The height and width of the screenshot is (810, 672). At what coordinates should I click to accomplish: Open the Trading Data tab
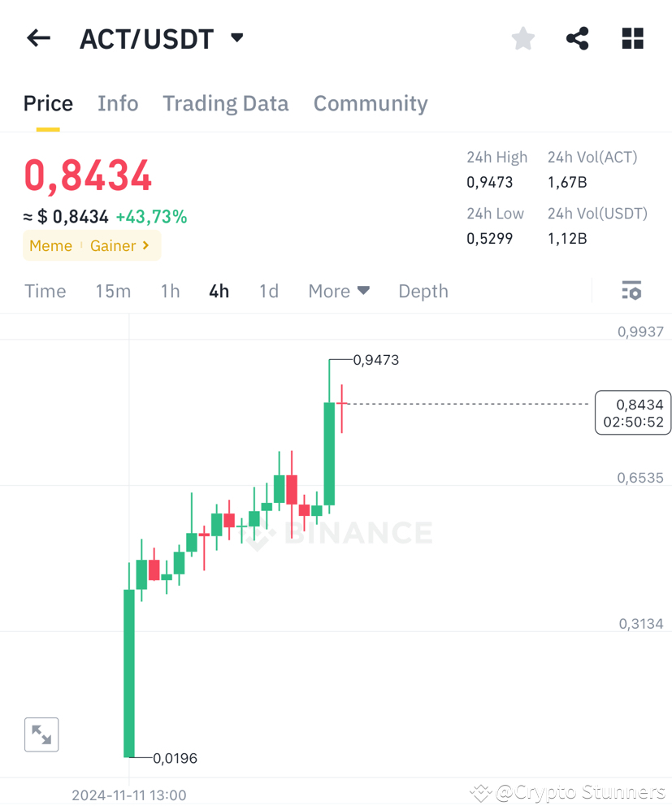click(x=225, y=103)
